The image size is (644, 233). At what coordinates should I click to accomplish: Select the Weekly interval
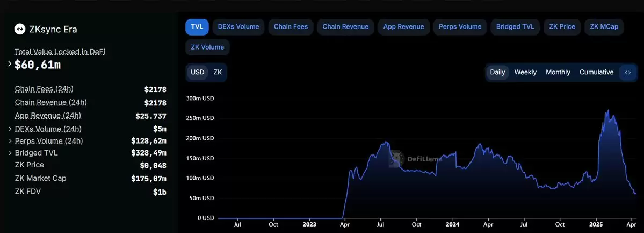(x=525, y=73)
